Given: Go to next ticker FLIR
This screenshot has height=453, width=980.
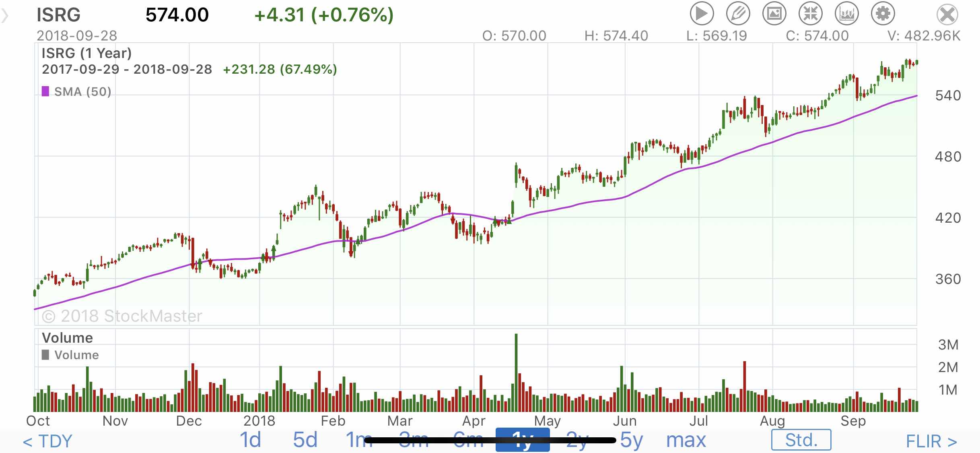Looking at the screenshot, I should [931, 441].
